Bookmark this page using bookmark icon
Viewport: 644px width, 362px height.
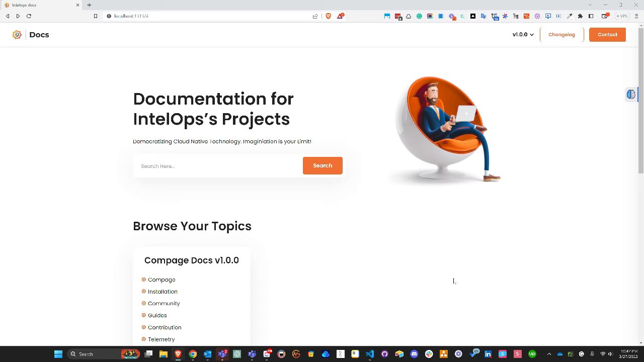pos(95,16)
